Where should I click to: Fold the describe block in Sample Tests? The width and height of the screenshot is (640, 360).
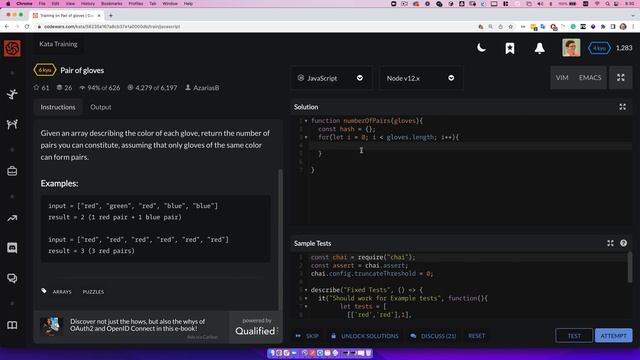click(x=306, y=290)
